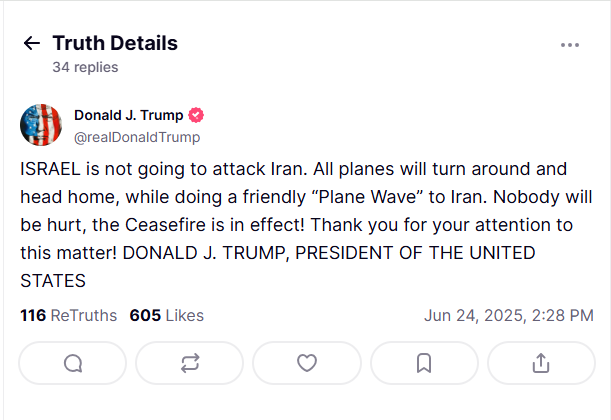Share the post with the upload icon
This screenshot has height=420, width=611.
point(541,364)
